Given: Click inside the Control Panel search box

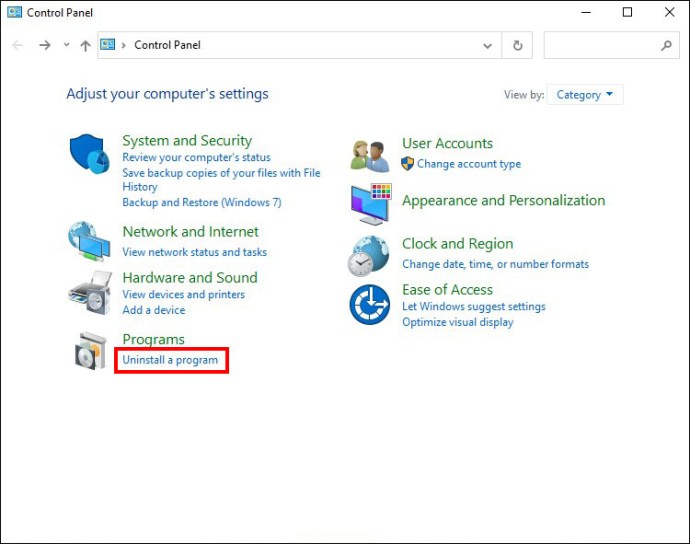Looking at the screenshot, I should [x=612, y=45].
